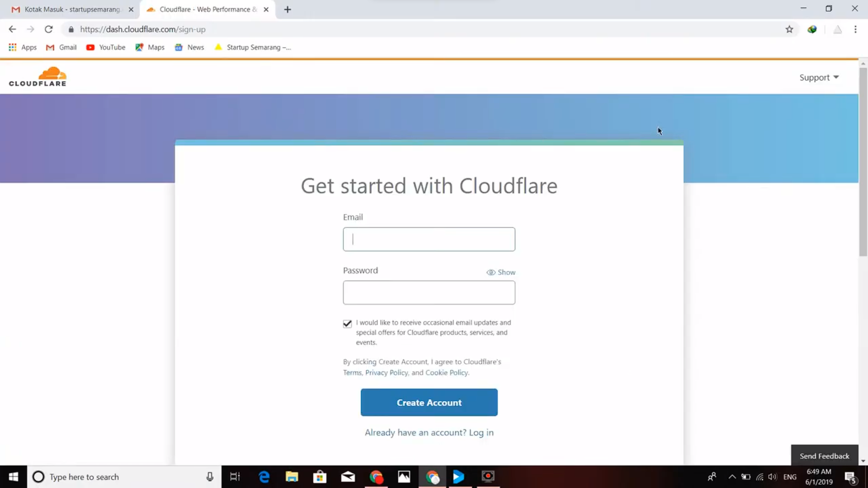Close the Cloudflare tab
The width and height of the screenshot is (868, 488).
coord(266,9)
